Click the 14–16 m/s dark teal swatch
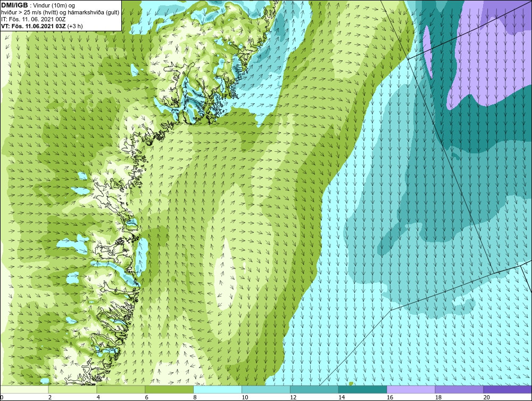The width and height of the screenshot is (532, 401). 363,389
